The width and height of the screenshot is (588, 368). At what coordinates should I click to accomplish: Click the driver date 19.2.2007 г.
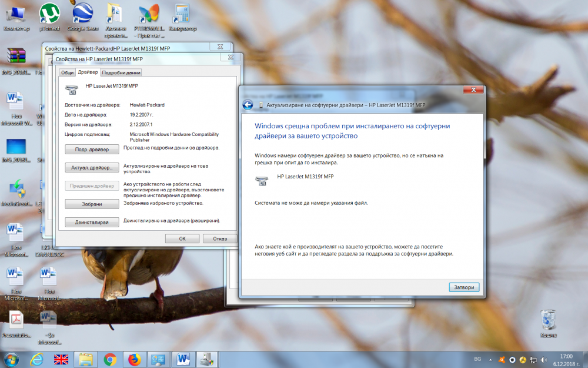141,115
